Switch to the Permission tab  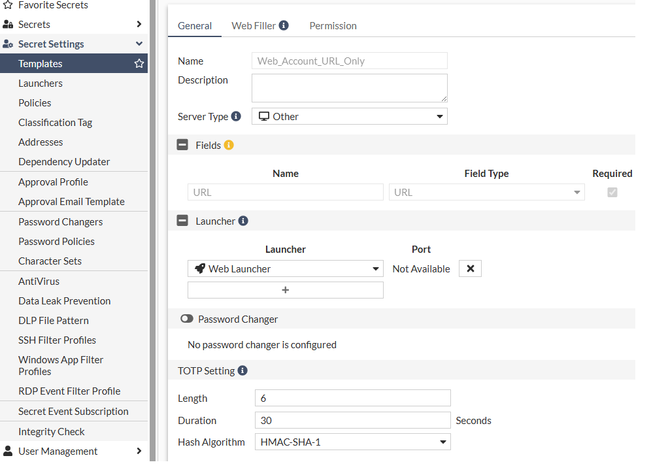coord(333,26)
